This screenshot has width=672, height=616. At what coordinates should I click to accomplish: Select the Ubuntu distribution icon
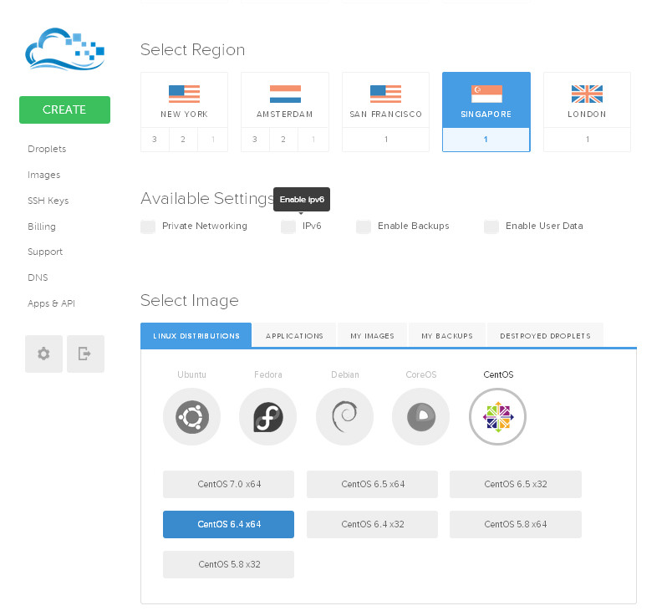(191, 417)
